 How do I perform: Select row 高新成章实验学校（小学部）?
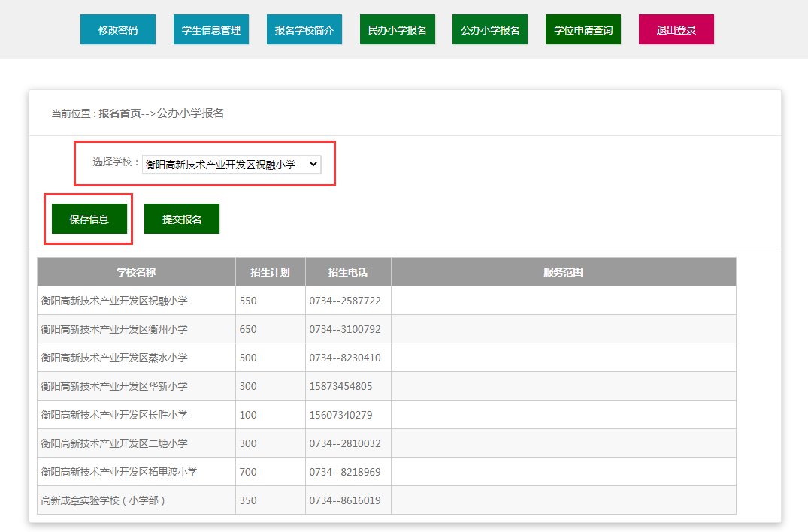[386, 500]
